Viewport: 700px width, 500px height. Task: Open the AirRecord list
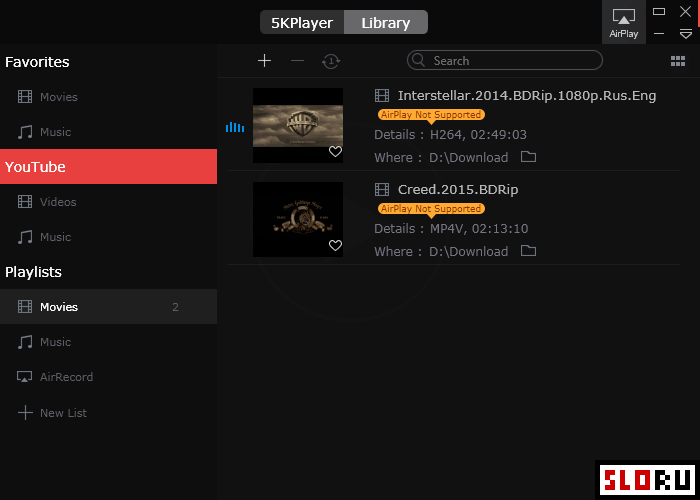coord(108,377)
